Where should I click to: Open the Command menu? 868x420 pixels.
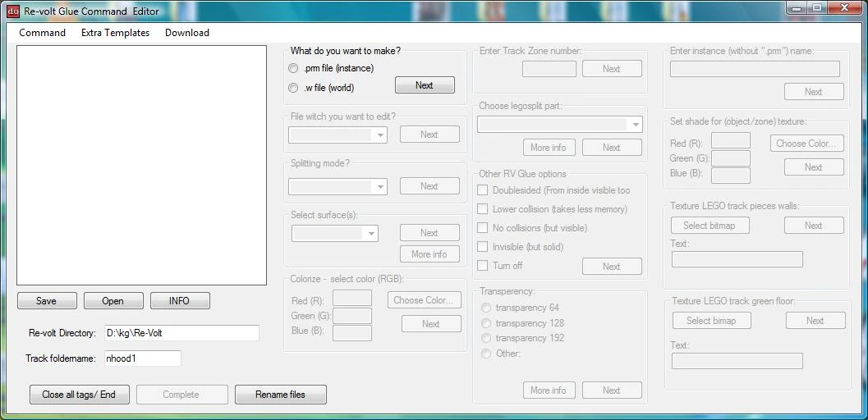coord(42,33)
